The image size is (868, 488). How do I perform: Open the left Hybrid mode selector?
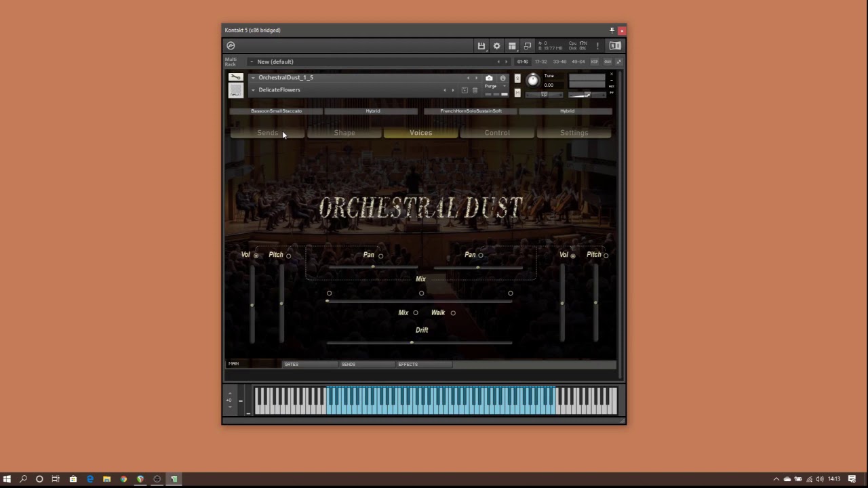[x=372, y=111]
